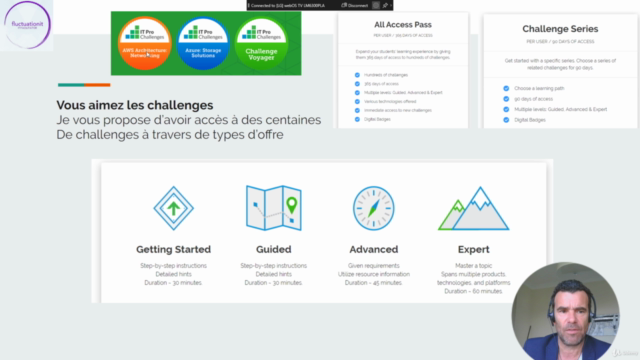Click the Challenge Series heading
The image size is (640, 360).
click(560, 29)
